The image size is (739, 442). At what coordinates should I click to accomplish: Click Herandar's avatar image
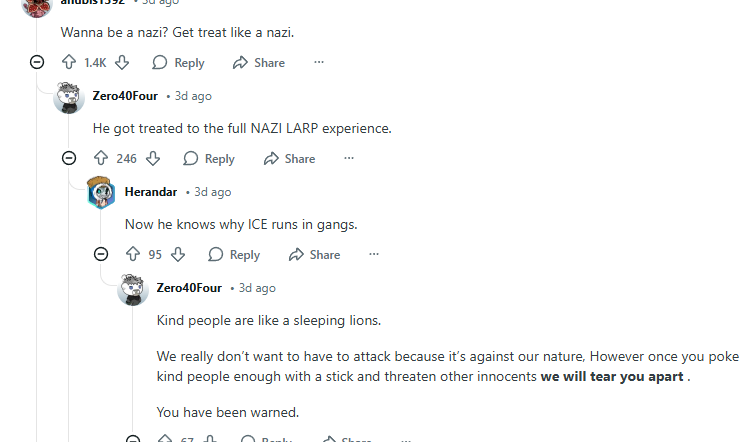101,192
